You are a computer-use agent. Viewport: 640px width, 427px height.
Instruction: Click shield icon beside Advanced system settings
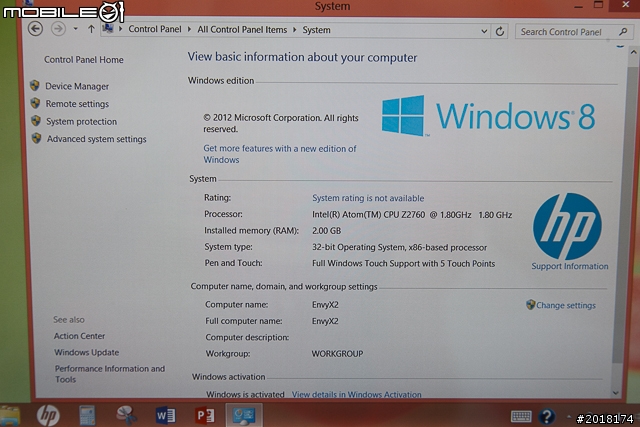36,138
